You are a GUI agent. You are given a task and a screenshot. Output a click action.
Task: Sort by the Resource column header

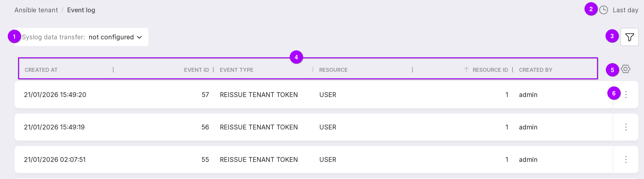click(x=333, y=70)
